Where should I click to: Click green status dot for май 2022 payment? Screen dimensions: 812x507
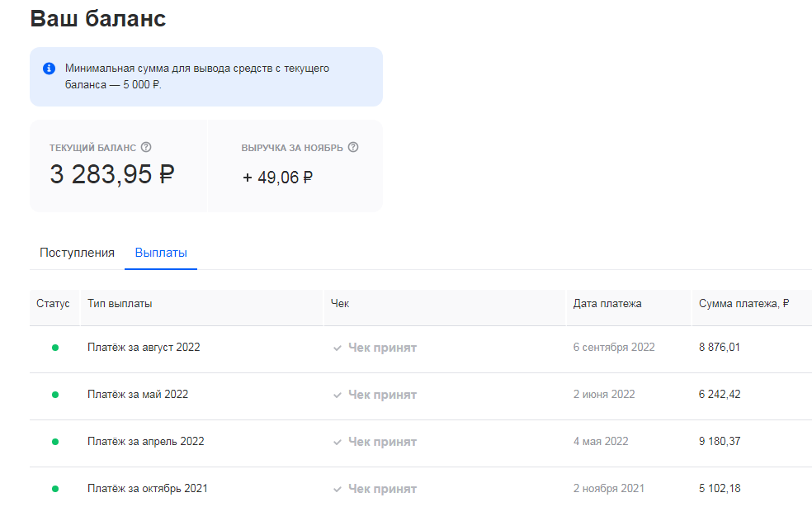click(x=55, y=395)
